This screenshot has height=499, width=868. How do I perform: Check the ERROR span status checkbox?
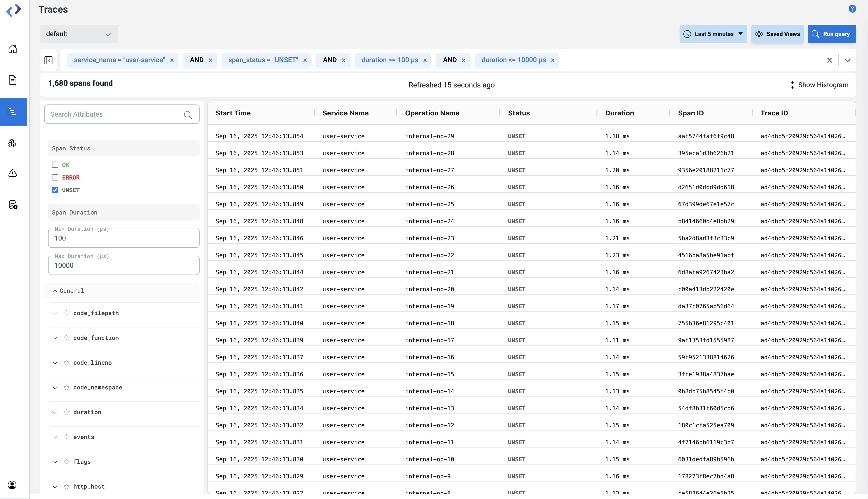pos(55,178)
